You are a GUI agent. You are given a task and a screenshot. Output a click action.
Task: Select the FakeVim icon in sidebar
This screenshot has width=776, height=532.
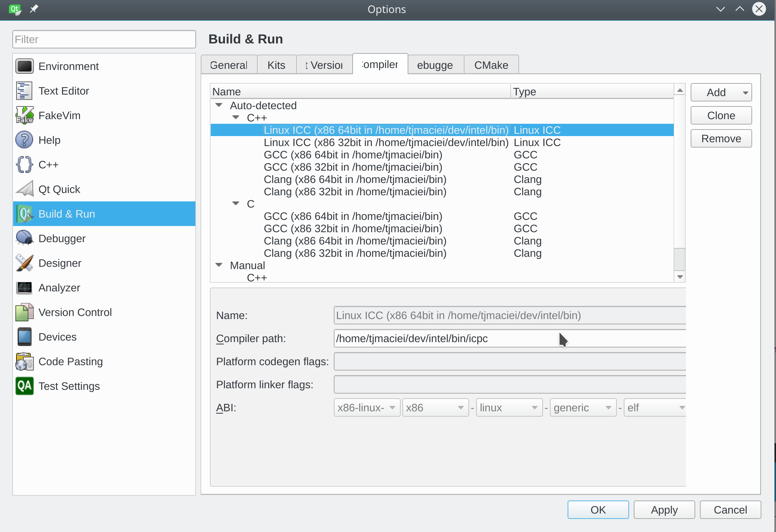pyautogui.click(x=25, y=115)
